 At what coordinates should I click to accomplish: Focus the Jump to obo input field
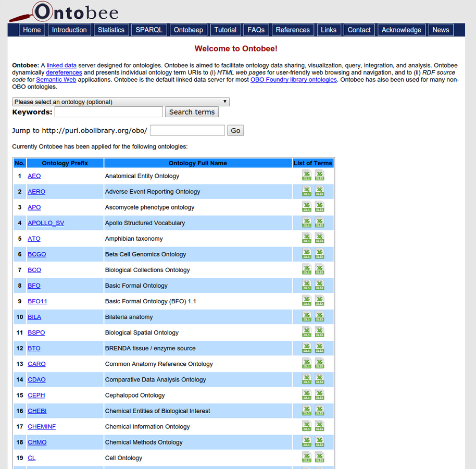pyautogui.click(x=187, y=131)
